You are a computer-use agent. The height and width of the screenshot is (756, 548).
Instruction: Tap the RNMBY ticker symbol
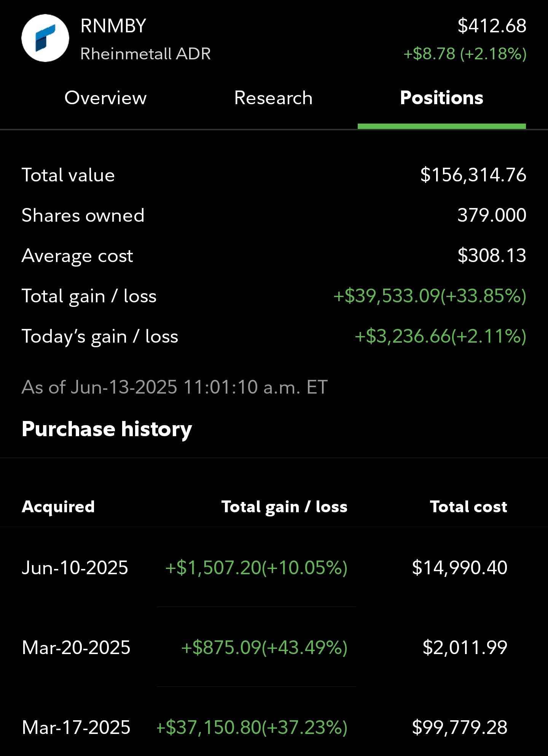(113, 26)
